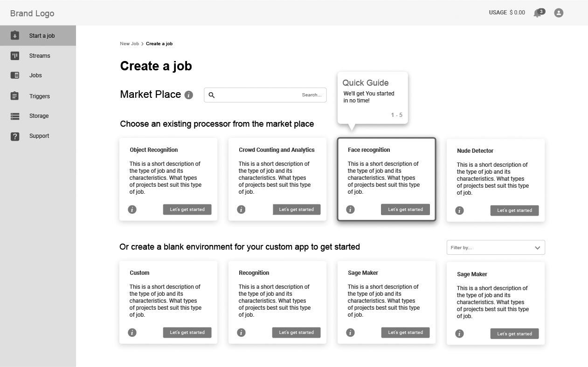Open the user account avatar icon
Viewport: 588px width, 367px height.
[559, 13]
